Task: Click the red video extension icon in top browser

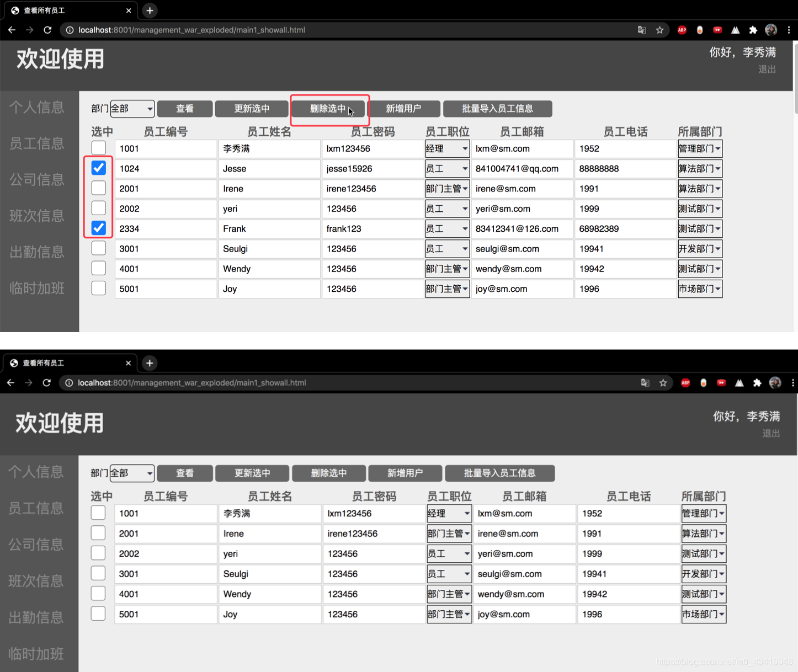Action: tap(717, 30)
